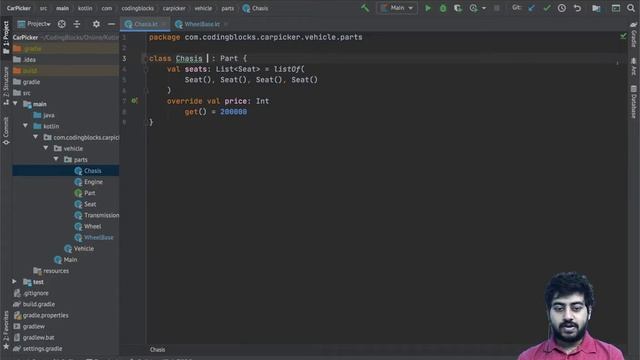Start debugging with the bug icon

(x=443, y=8)
